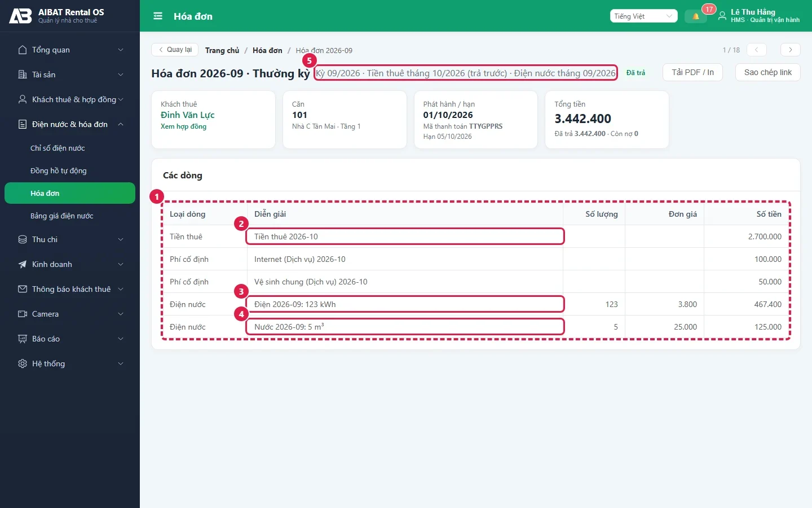Click the Quay lại back button

pyautogui.click(x=175, y=50)
